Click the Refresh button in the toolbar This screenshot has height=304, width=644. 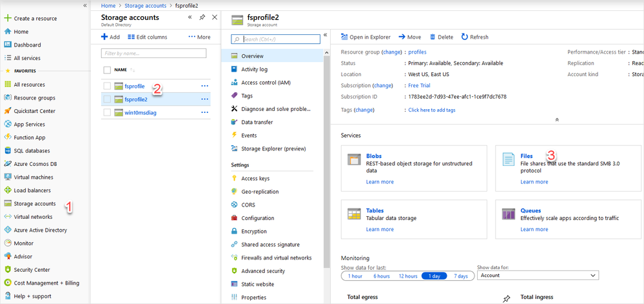tap(475, 37)
